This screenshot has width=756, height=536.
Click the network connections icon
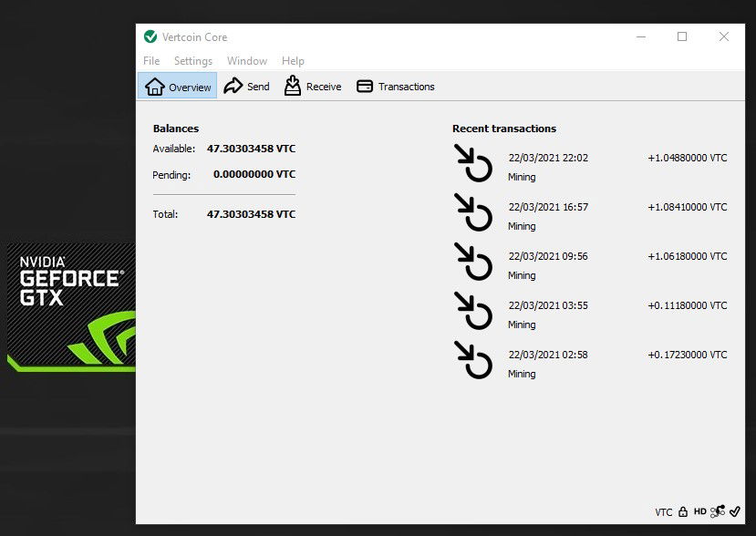point(718,511)
